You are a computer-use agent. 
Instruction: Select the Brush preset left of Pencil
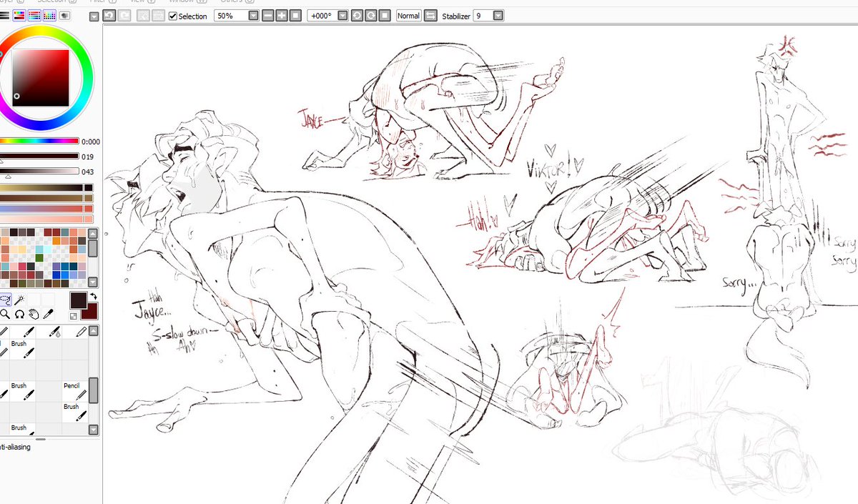(21, 390)
